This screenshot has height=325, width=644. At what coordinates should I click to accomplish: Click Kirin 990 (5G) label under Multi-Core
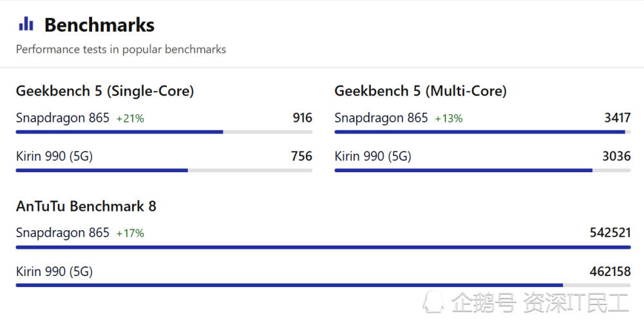373,156
